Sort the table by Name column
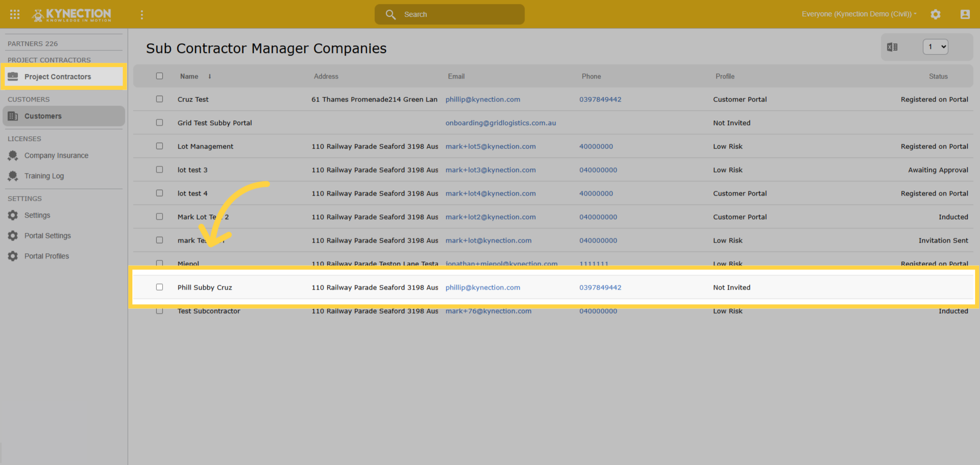The height and width of the screenshot is (465, 980). click(x=189, y=76)
